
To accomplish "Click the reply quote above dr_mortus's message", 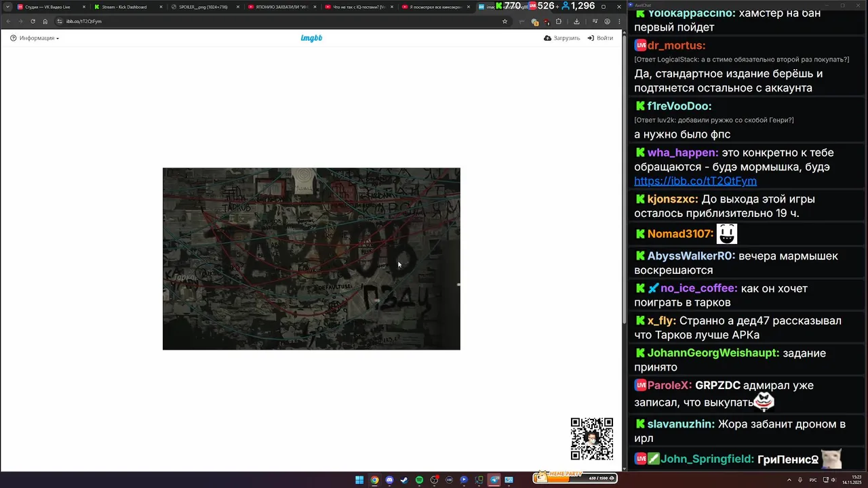I will pos(741,60).
